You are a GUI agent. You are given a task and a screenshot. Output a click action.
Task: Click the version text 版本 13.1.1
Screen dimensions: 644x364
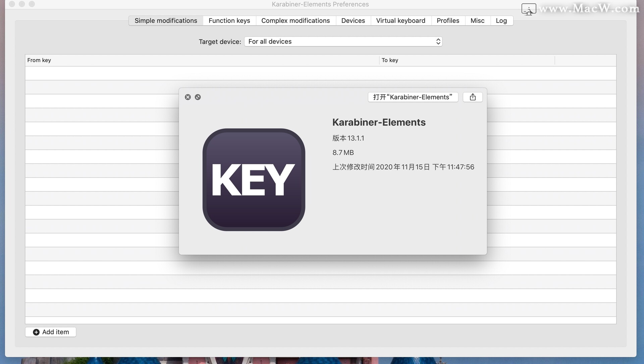pos(348,138)
